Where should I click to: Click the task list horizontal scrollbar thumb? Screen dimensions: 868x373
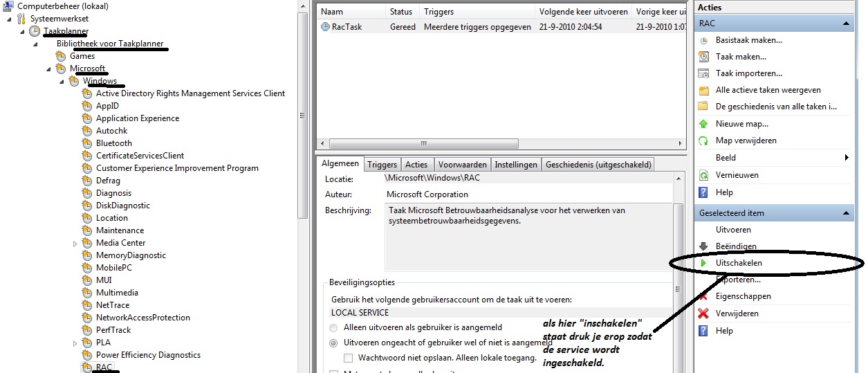pos(423,144)
